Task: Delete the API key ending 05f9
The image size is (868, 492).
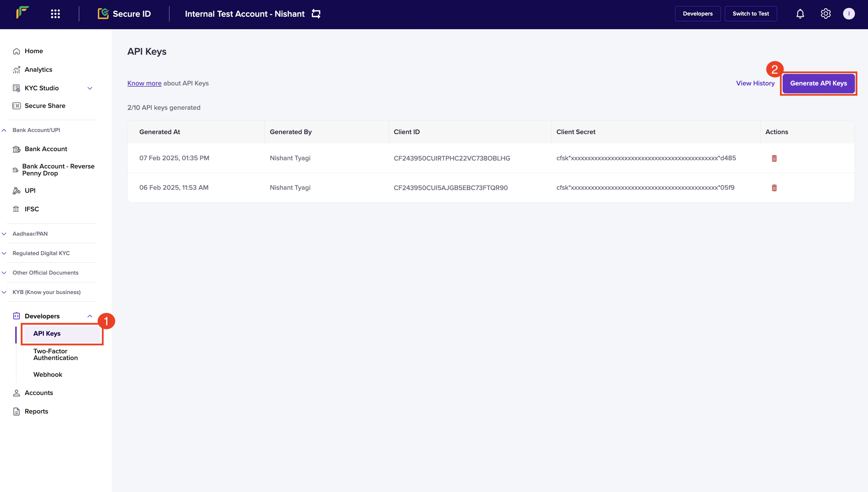Action: point(774,188)
